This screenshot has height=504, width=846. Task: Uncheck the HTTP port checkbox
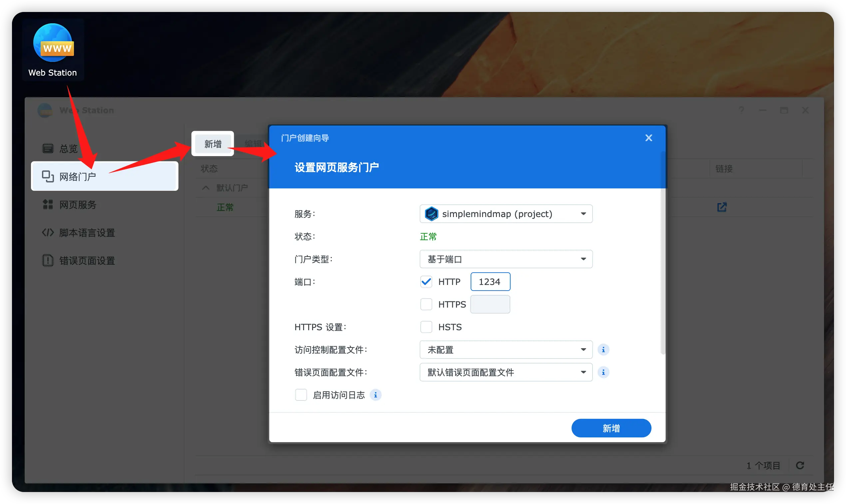point(426,282)
